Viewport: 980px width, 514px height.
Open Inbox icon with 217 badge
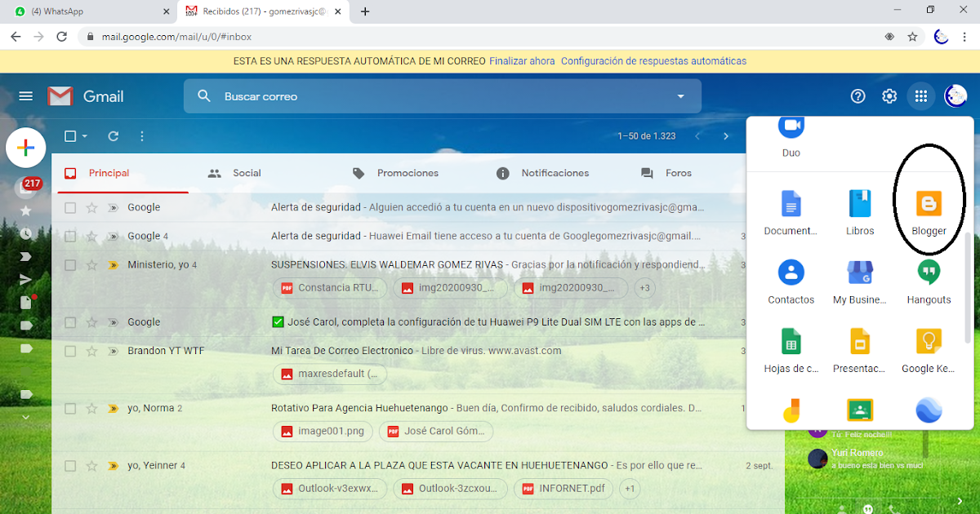[26, 187]
